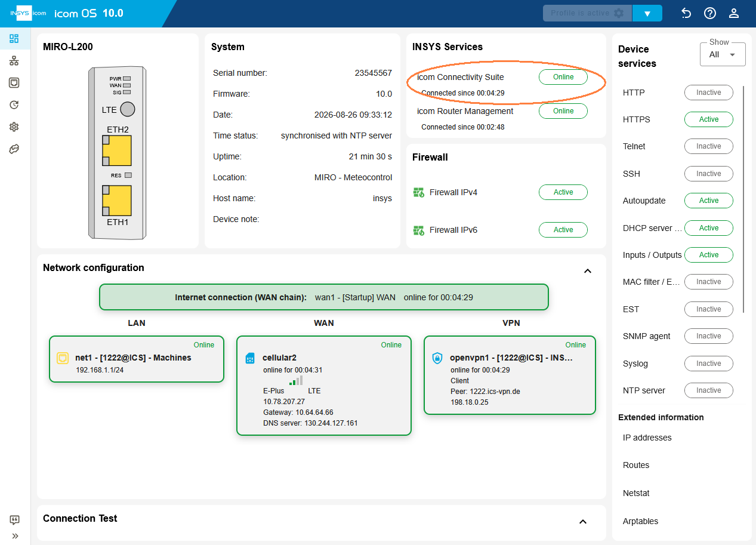Viewport: 756px width, 545px height.
Task: Click the net1 LAN ethernet icon
Action: [63, 358]
